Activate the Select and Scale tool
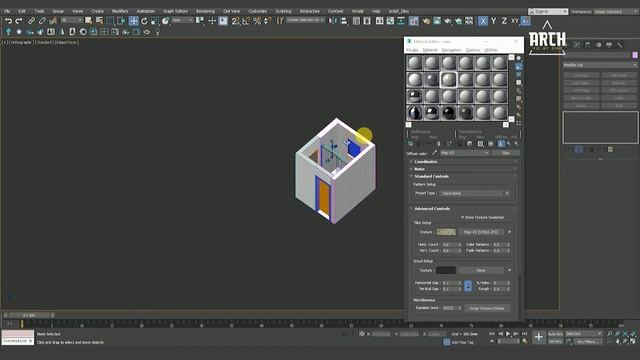 pos(155,21)
